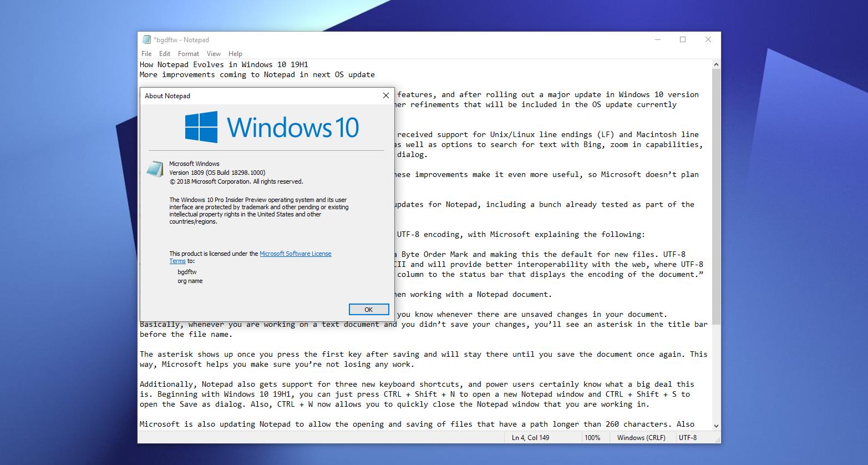The image size is (868, 465).
Task: Click OK in About Notepad dialog
Action: (369, 310)
